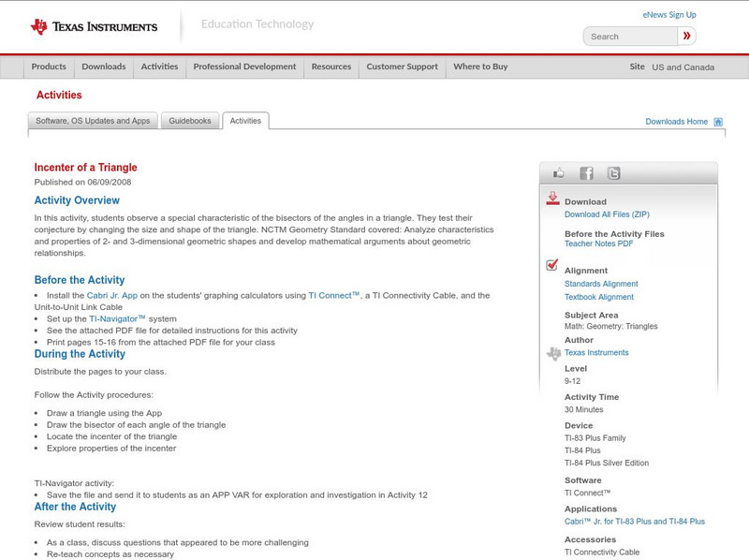Click the After the Activity heading
Viewport: 749px width, 560px height.
[x=75, y=507]
